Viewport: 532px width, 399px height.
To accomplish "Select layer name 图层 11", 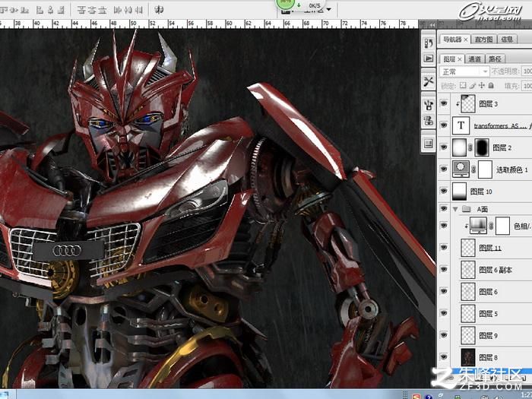I will [x=490, y=248].
